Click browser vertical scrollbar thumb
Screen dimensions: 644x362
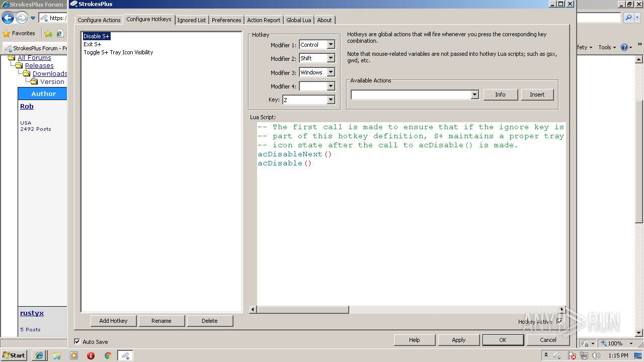coord(639,161)
